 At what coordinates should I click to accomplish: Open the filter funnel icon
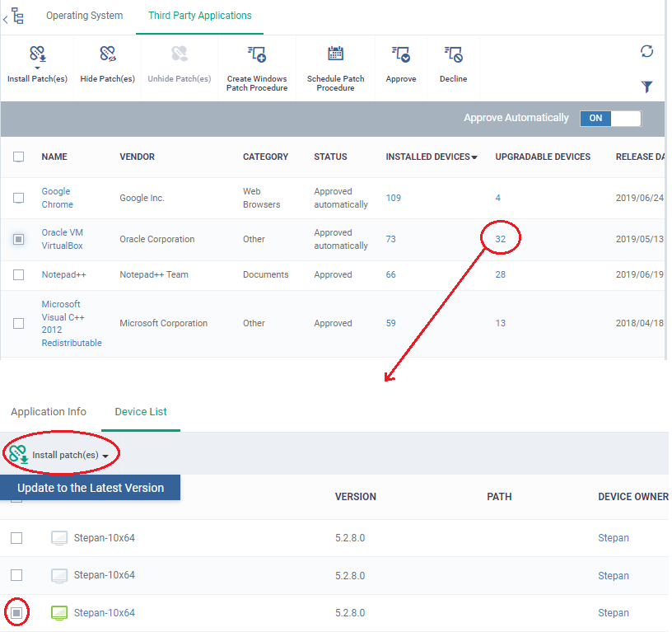coord(646,87)
